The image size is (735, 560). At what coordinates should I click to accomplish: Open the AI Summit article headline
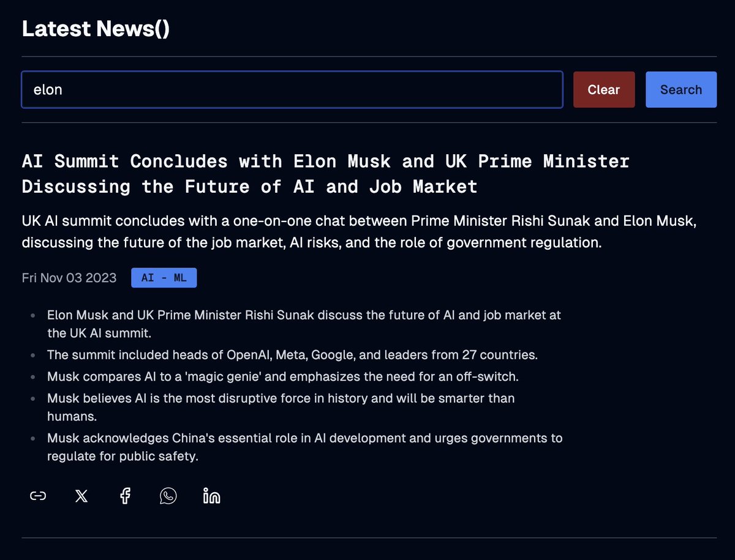click(325, 174)
